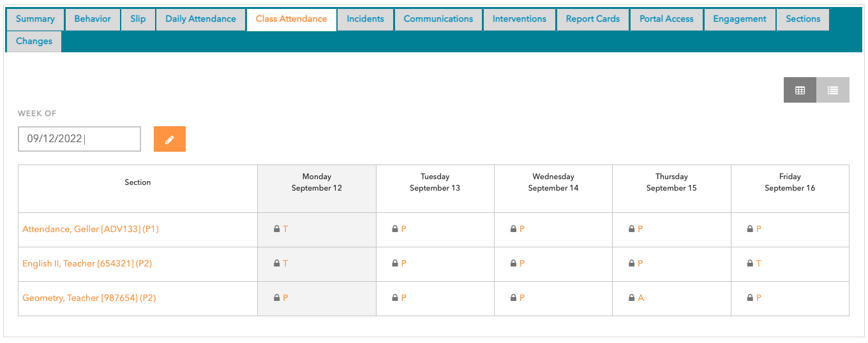Open the Summary tab

click(x=35, y=19)
